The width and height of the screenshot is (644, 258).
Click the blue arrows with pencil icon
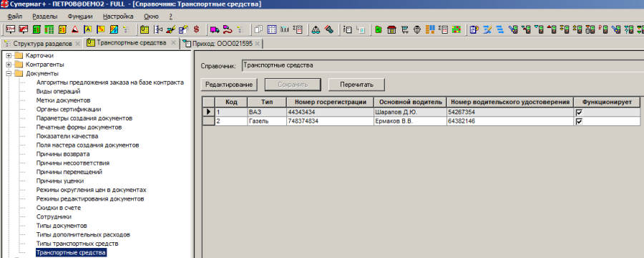click(487, 29)
